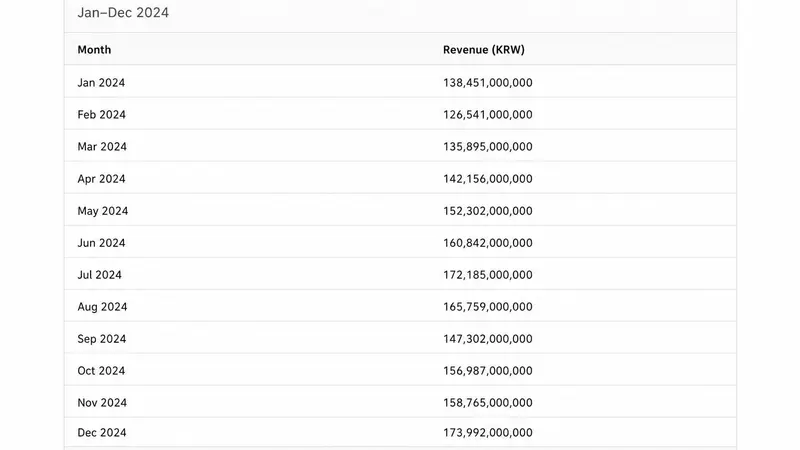Screen dimensions: 800x450
Task: Select the Jan 2024 month cell
Action: pos(101,83)
